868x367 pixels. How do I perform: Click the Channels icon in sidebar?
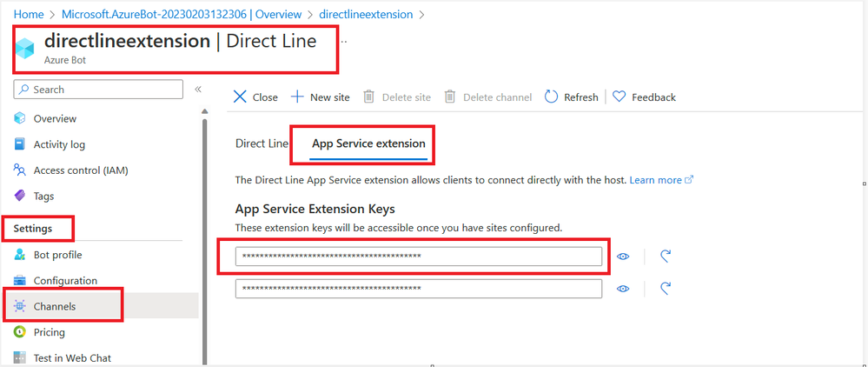(20, 306)
